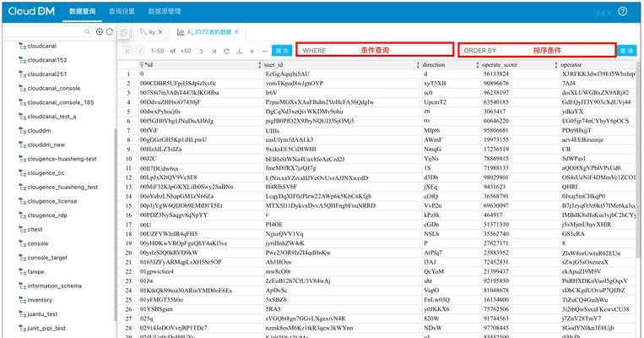Viewport: 644px width, 338px height.
Task: Click sort handle icon beside user_id column
Action: pos(260,65)
